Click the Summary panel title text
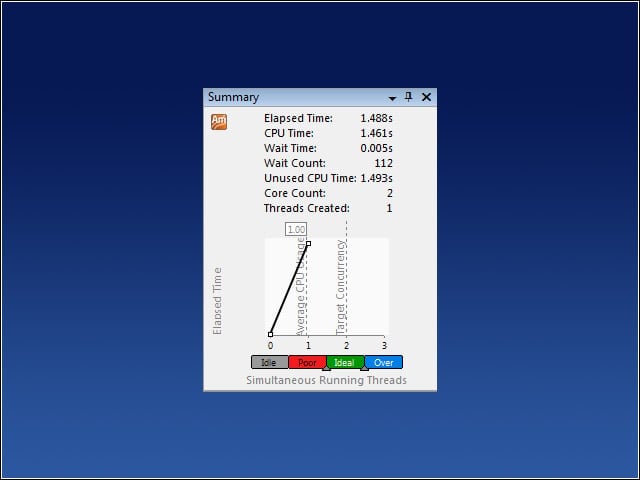The width and height of the screenshot is (640, 480). point(233,97)
